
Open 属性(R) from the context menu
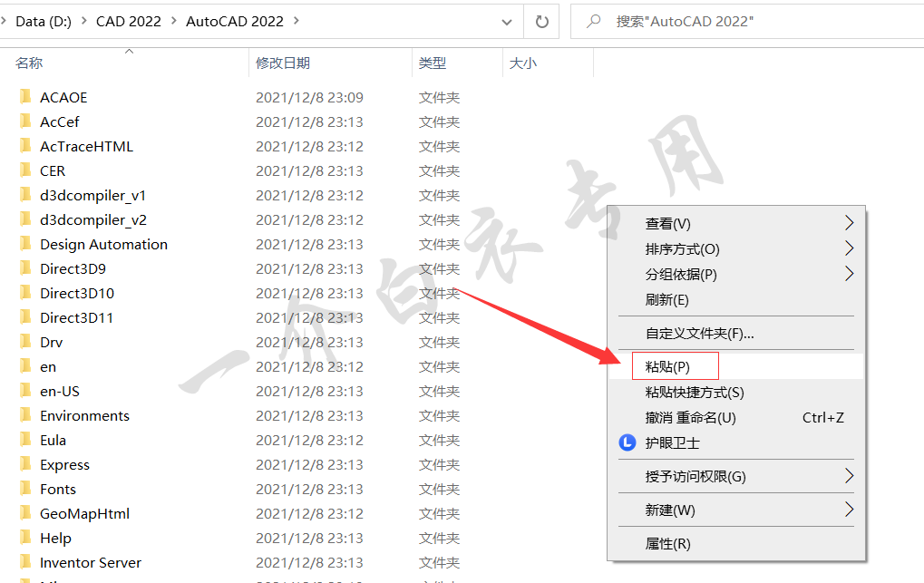(x=736, y=543)
